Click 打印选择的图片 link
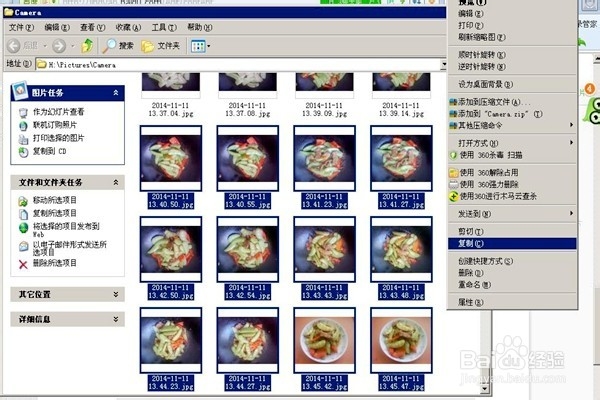Viewport: 600px width, 400px height. tap(58, 138)
